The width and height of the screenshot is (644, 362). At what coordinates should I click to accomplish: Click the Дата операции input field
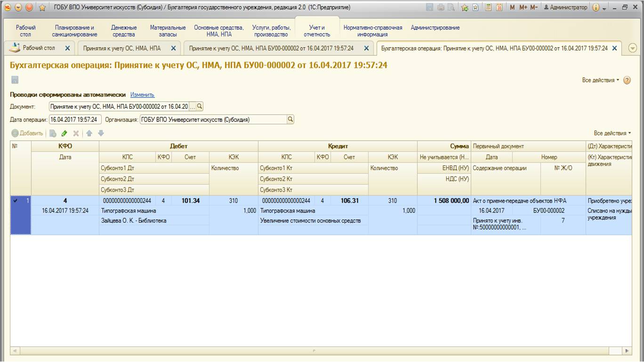(x=75, y=120)
